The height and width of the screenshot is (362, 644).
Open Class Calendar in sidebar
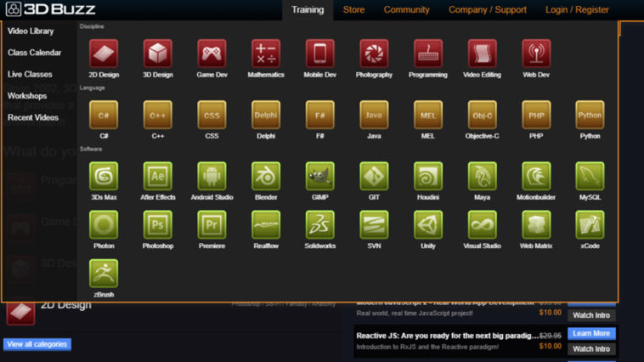click(x=34, y=53)
